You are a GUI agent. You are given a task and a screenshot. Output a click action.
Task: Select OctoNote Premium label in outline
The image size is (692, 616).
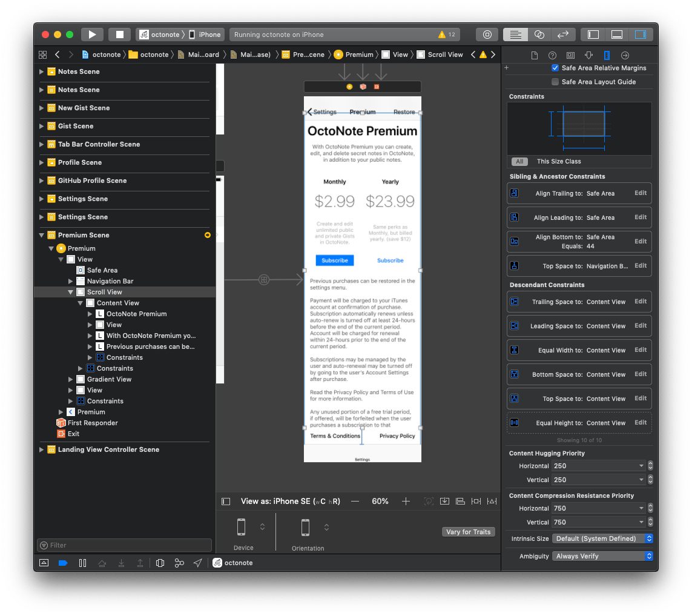click(x=136, y=314)
